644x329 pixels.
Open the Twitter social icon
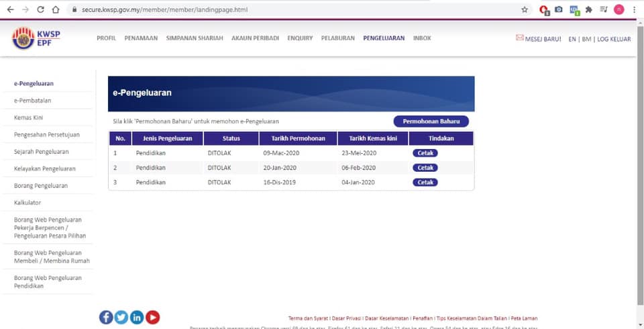121,317
